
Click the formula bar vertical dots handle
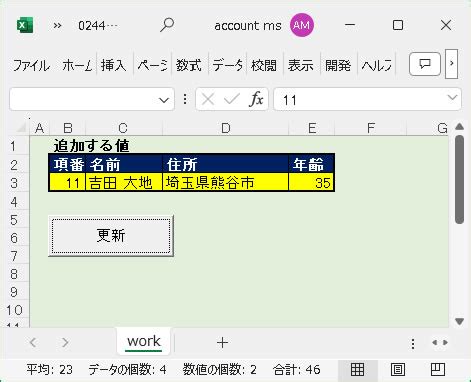(185, 99)
